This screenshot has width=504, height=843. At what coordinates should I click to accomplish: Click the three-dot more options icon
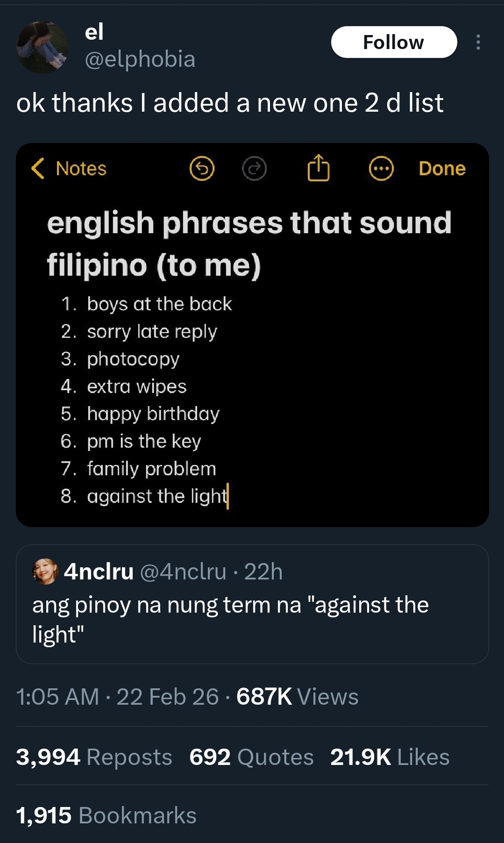click(477, 42)
